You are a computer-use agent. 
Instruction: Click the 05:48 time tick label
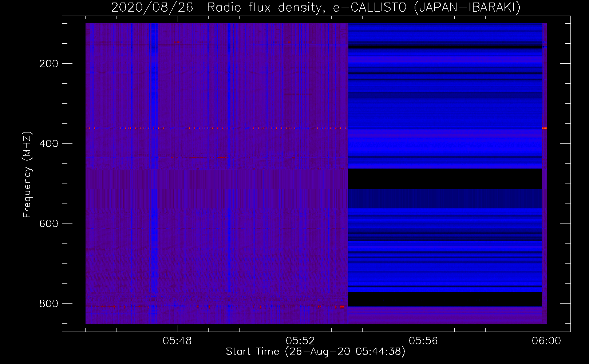click(x=178, y=341)
